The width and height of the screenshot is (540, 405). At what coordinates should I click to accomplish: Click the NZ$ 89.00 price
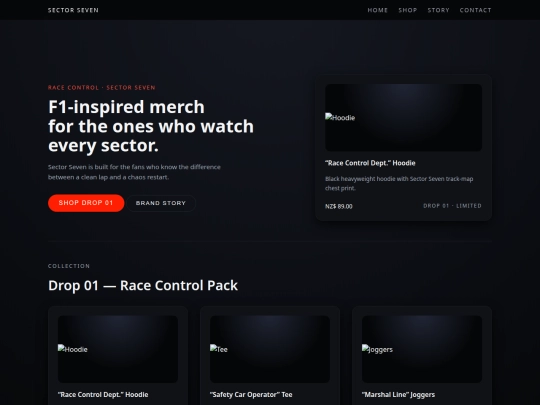(339, 206)
